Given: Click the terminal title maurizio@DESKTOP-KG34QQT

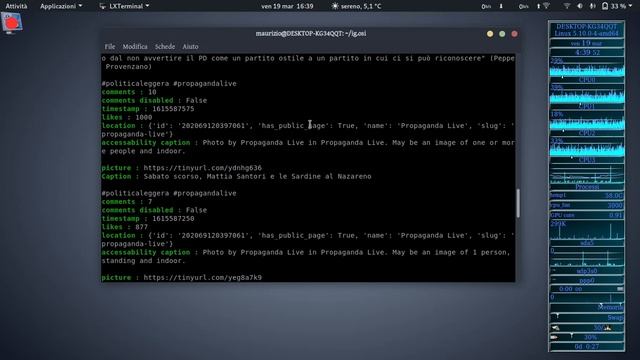Looking at the screenshot, I should 311,33.
